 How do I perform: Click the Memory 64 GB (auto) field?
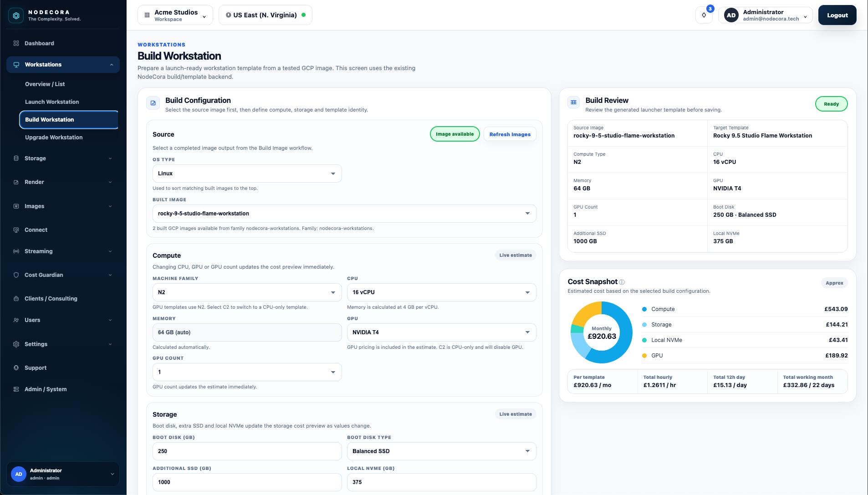247,332
